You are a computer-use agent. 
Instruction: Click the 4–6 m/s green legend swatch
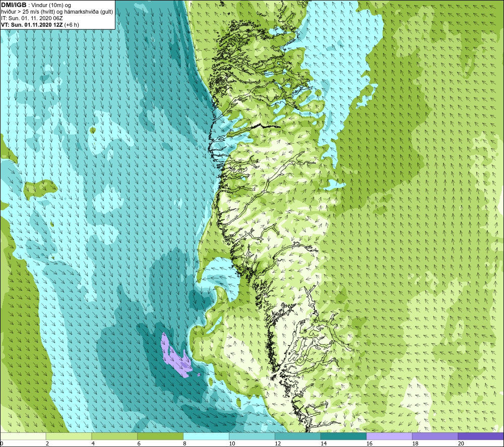(114, 436)
